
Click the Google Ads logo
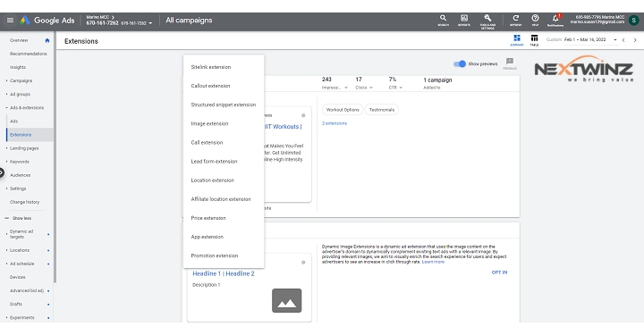tap(47, 20)
